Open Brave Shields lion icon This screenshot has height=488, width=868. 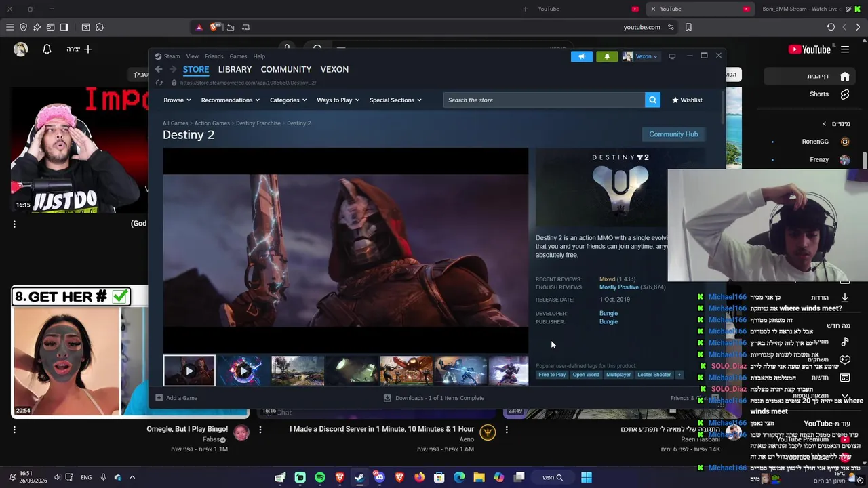(215, 27)
